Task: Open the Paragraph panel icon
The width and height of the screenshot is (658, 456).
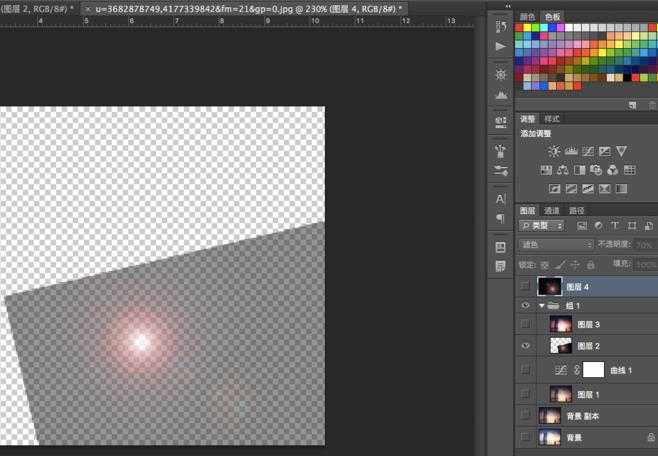Action: click(500, 217)
